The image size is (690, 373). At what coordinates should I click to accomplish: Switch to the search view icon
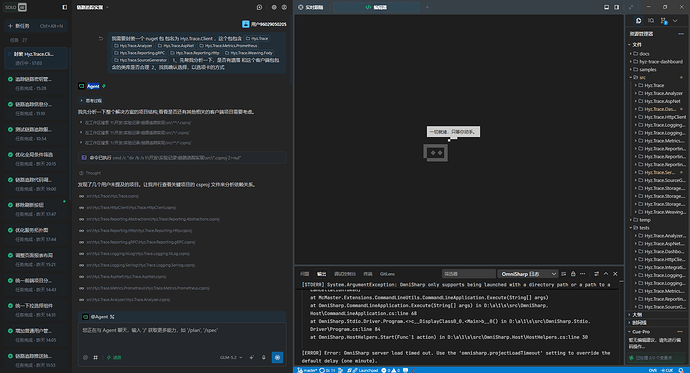coord(651,21)
